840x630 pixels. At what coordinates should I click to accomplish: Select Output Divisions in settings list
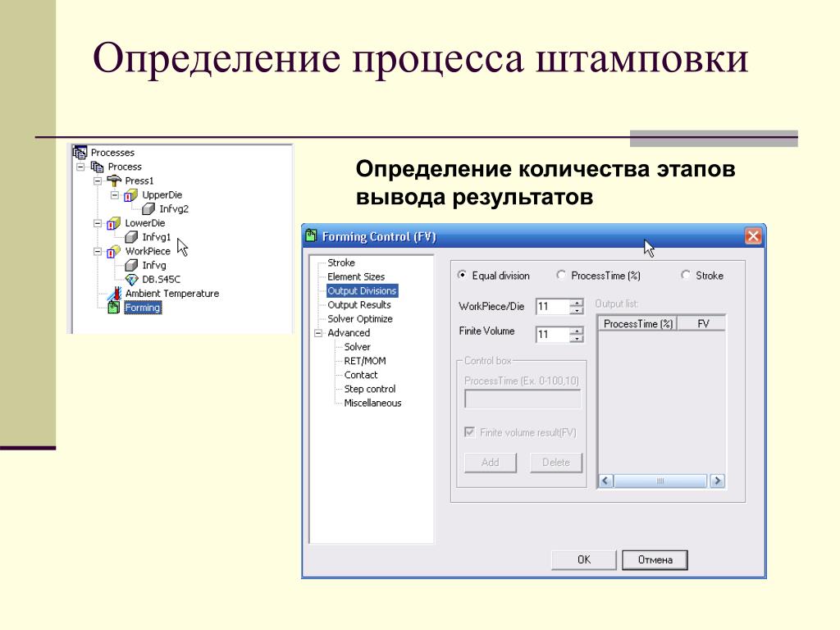[x=362, y=291]
